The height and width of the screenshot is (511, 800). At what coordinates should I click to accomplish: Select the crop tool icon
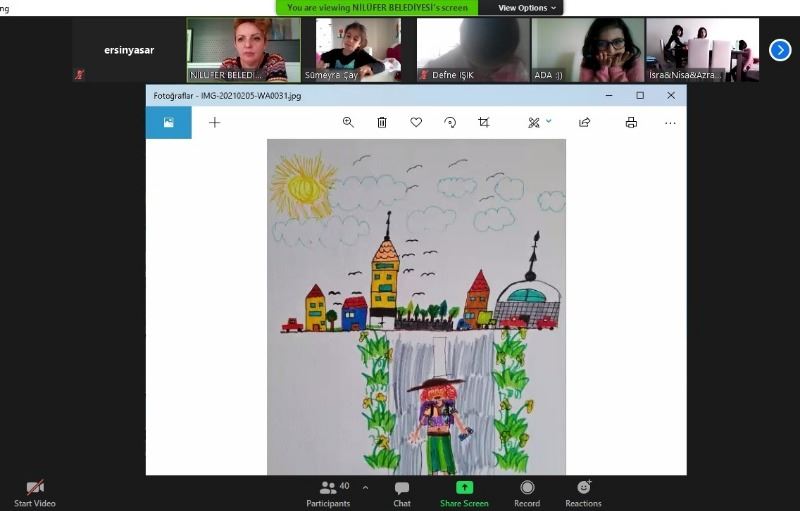tap(484, 122)
